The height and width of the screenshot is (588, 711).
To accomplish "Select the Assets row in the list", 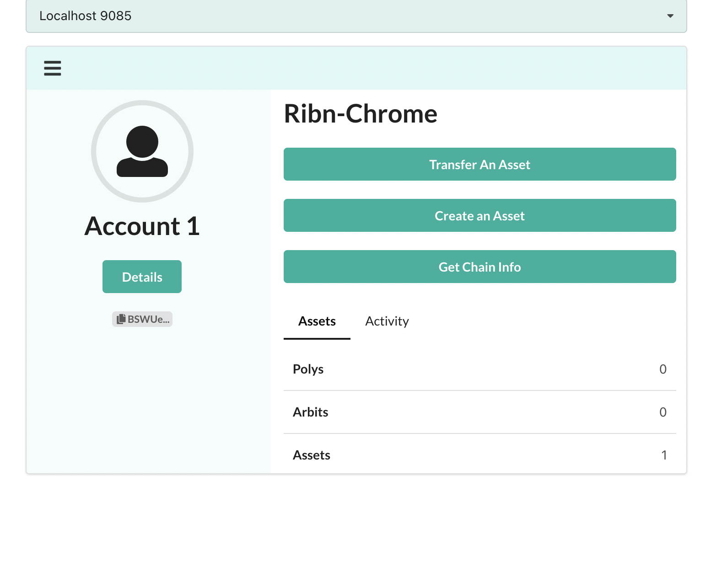I will [x=479, y=455].
